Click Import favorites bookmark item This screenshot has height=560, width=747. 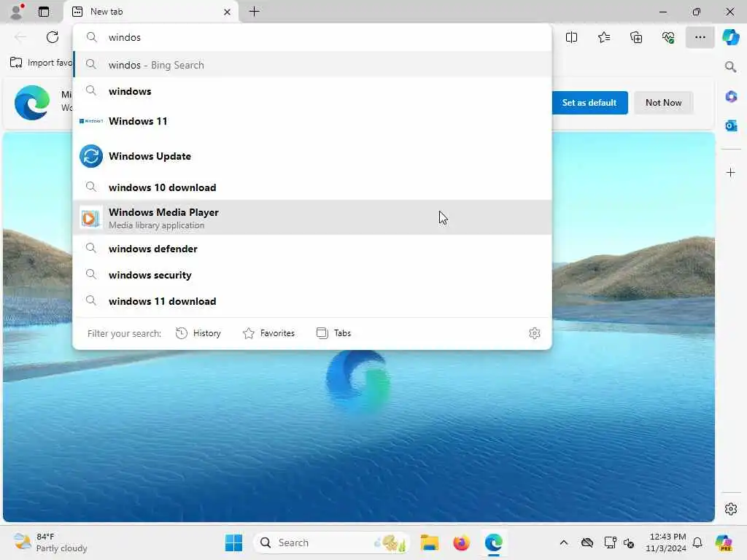click(41, 63)
